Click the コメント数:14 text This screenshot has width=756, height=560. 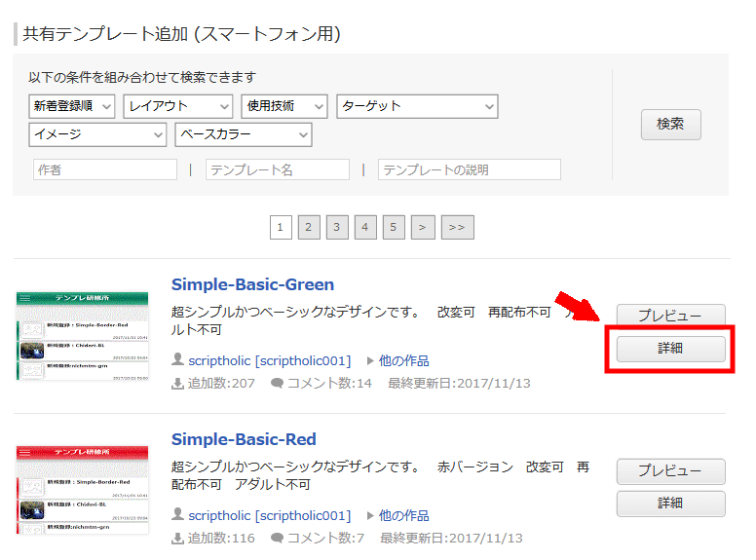(x=330, y=384)
